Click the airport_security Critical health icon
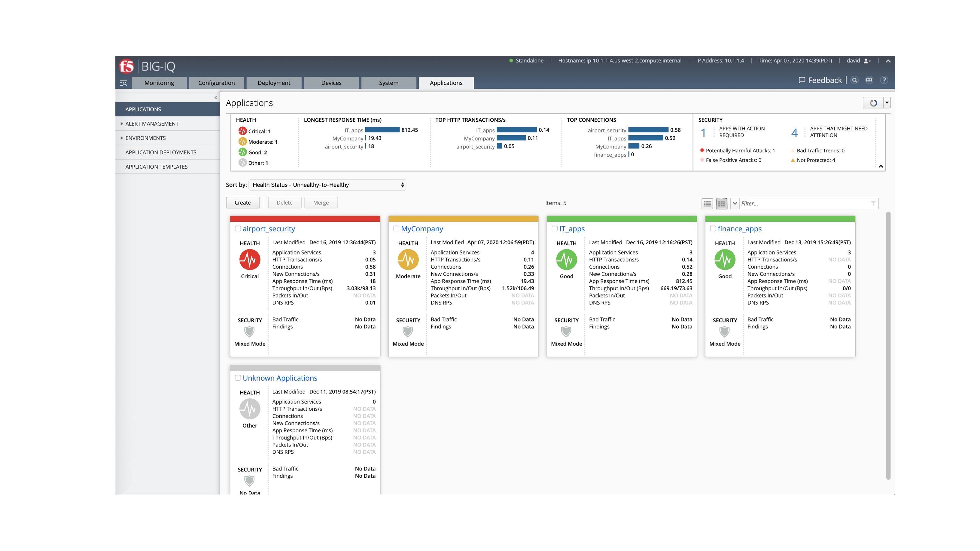Viewport: 980px width, 551px height. [250, 260]
